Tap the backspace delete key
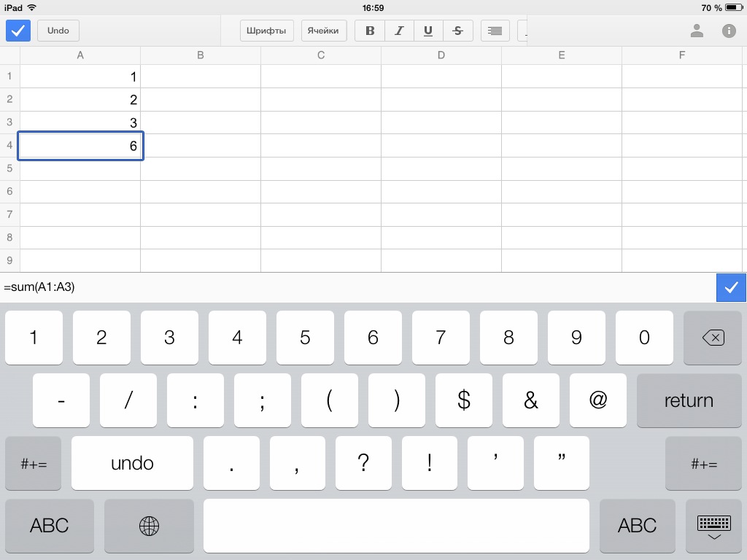Viewport: 747px width, 560px height. 713,338
